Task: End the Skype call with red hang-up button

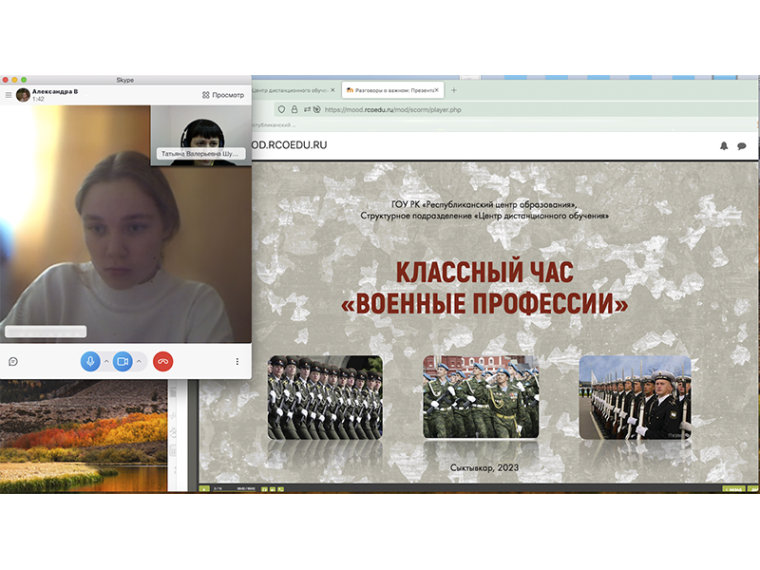Action: 163,362
